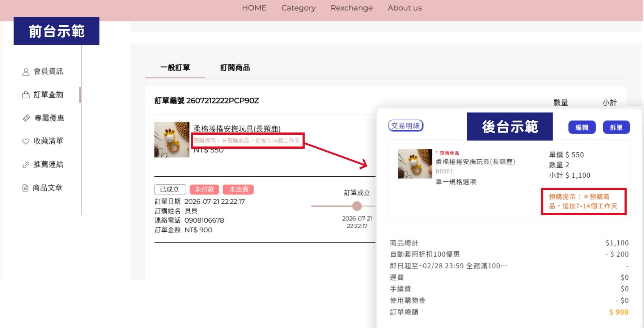Open Category in the top navigation
Screen dimensions: 644x328
[298, 8]
